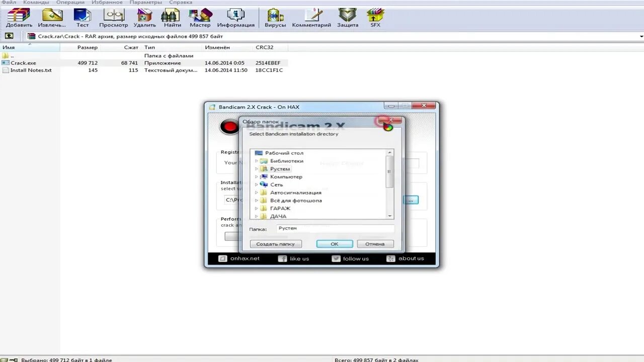The height and width of the screenshot is (362, 644).
Task: Launch the Мастер (Wizard) toolbar icon
Action: pos(200,18)
